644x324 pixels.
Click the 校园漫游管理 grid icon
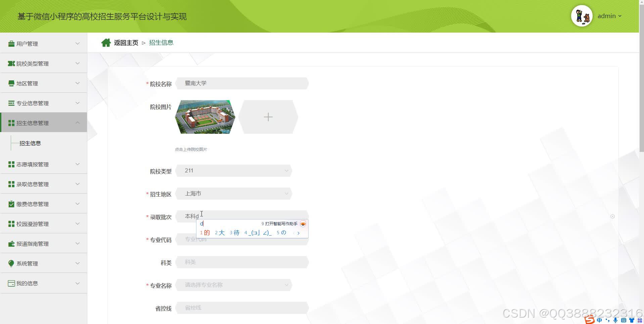pyautogui.click(x=11, y=224)
